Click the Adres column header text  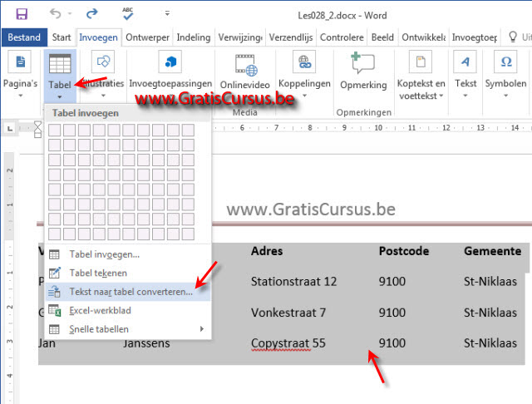267,251
